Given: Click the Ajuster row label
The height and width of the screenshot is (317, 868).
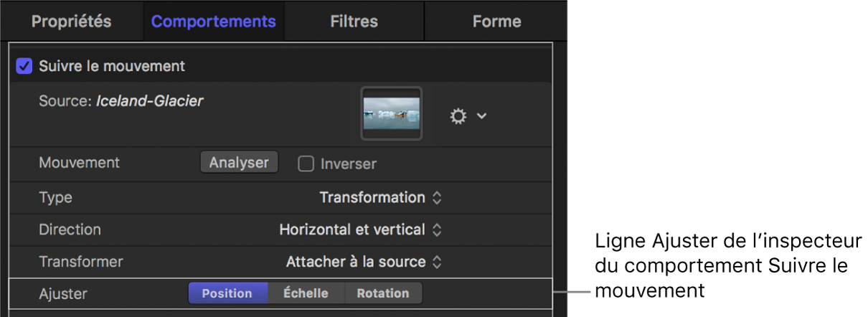Looking at the screenshot, I should pos(62,293).
